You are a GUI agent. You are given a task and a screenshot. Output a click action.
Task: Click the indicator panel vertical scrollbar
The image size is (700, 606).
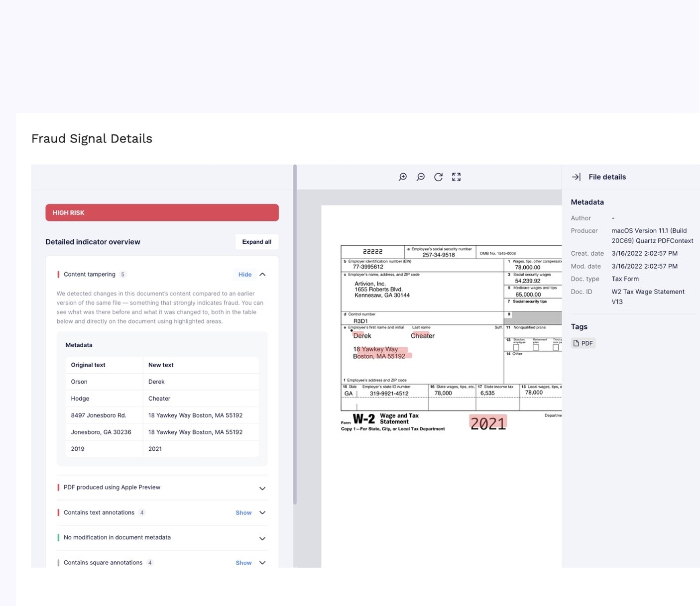295,333
